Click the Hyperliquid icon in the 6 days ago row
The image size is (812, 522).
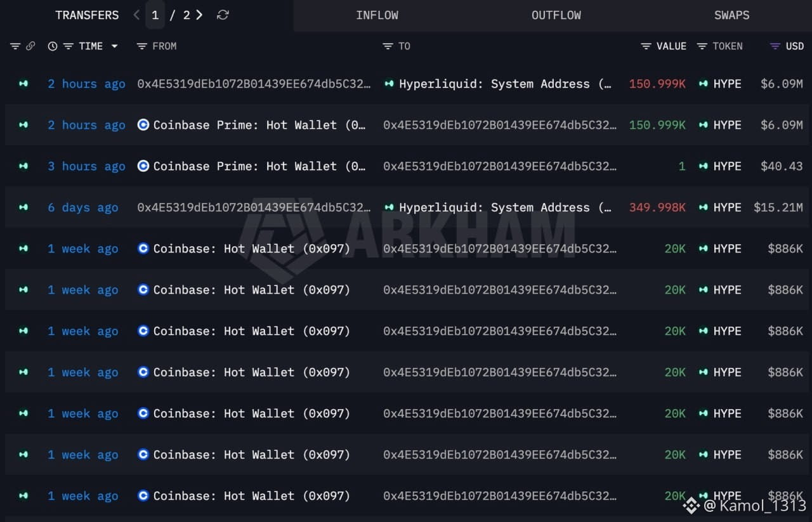(x=389, y=207)
